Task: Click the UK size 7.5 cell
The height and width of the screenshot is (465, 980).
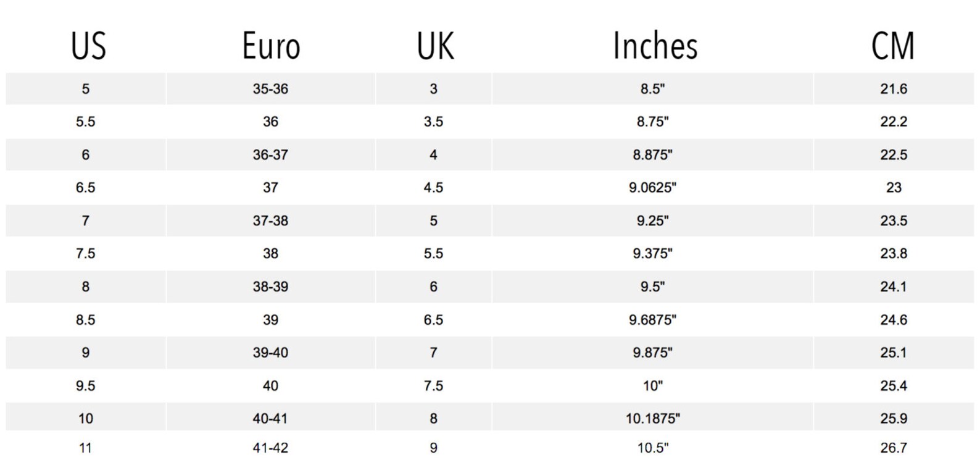Action: coord(433,386)
